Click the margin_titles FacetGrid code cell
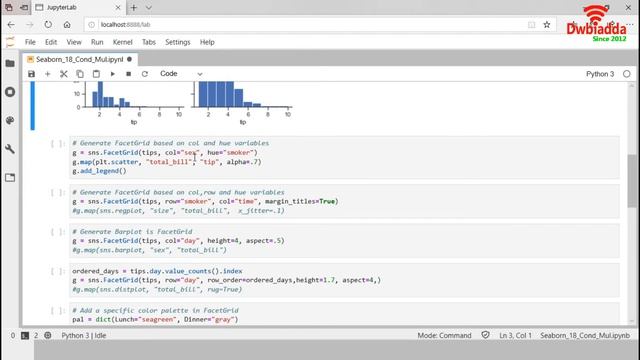Viewport: 640px width, 360px height. coord(344,201)
